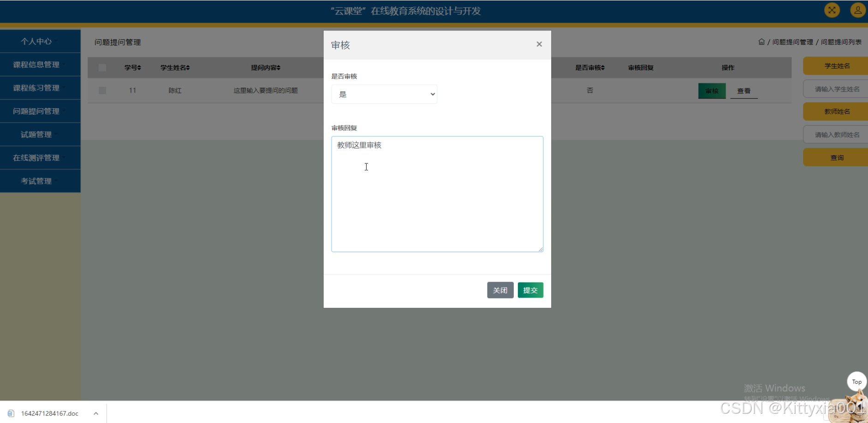Click the 查看 link in row
The image size is (868, 423).
coord(744,91)
